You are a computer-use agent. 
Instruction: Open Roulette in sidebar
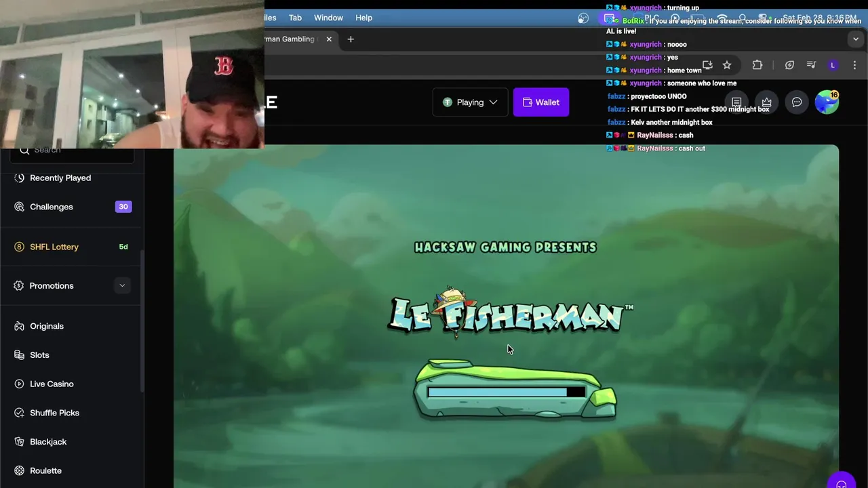coord(45,470)
